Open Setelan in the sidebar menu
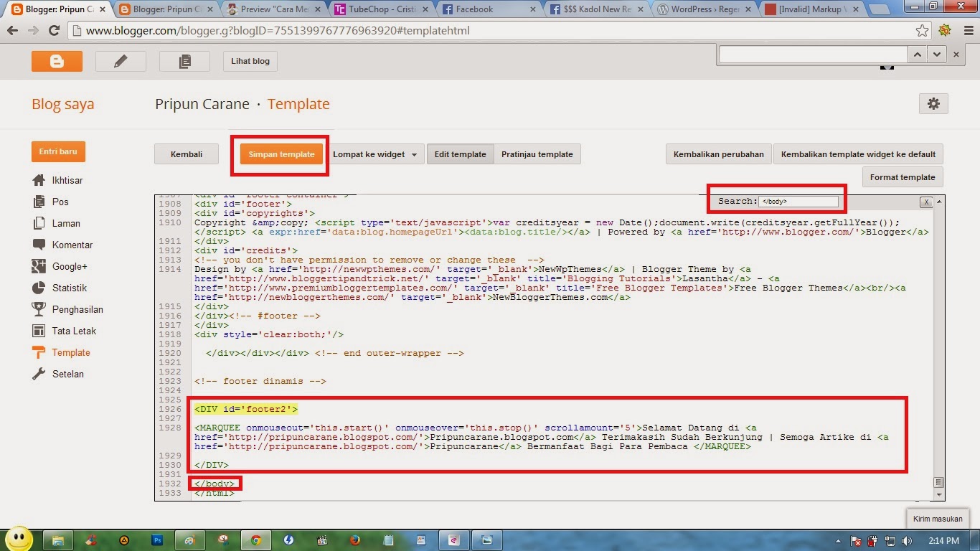980x551 pixels. [68, 374]
